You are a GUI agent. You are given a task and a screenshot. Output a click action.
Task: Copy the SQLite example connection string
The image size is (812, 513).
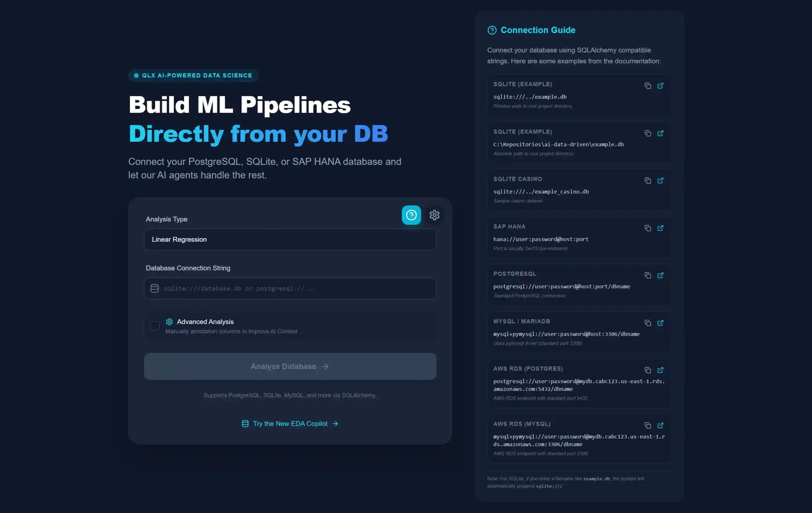pos(648,86)
